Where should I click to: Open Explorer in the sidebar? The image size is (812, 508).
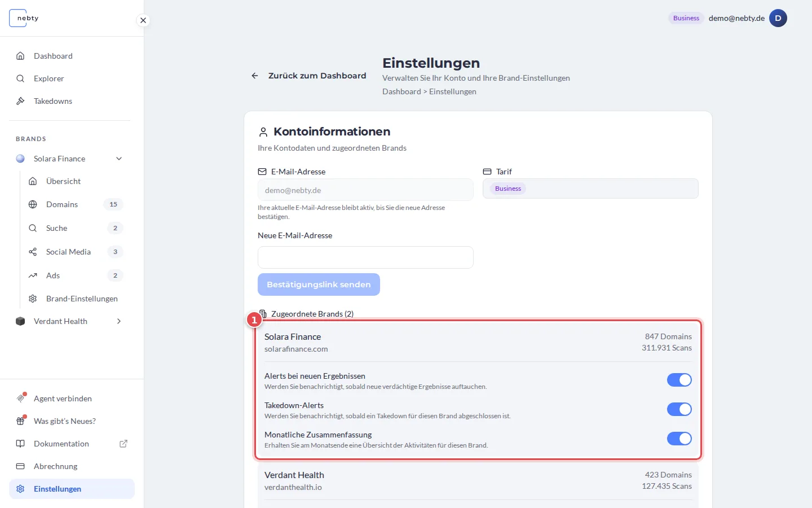72,78
